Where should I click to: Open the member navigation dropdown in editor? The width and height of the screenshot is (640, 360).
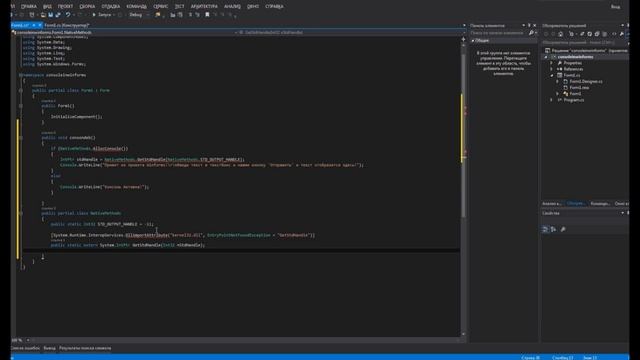pos(351,32)
